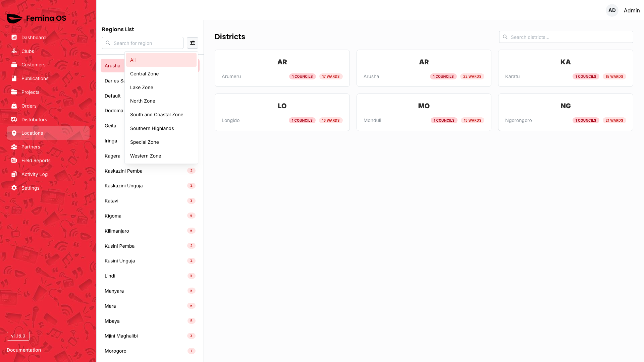Click 22 WARDS badge on Arusha card
This screenshot has height=362, width=644.
click(472, 76)
